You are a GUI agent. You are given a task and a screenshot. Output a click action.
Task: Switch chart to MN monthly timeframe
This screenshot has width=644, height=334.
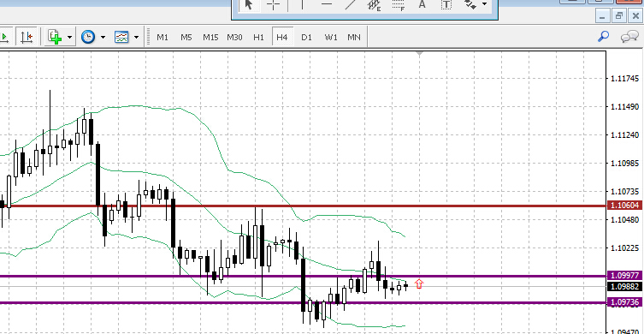(354, 38)
